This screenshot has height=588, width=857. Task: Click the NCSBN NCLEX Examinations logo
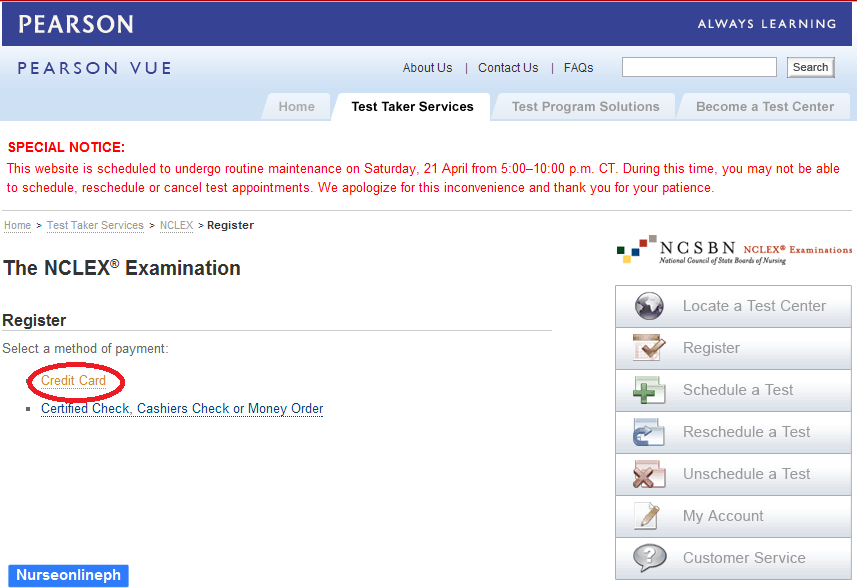(x=734, y=250)
